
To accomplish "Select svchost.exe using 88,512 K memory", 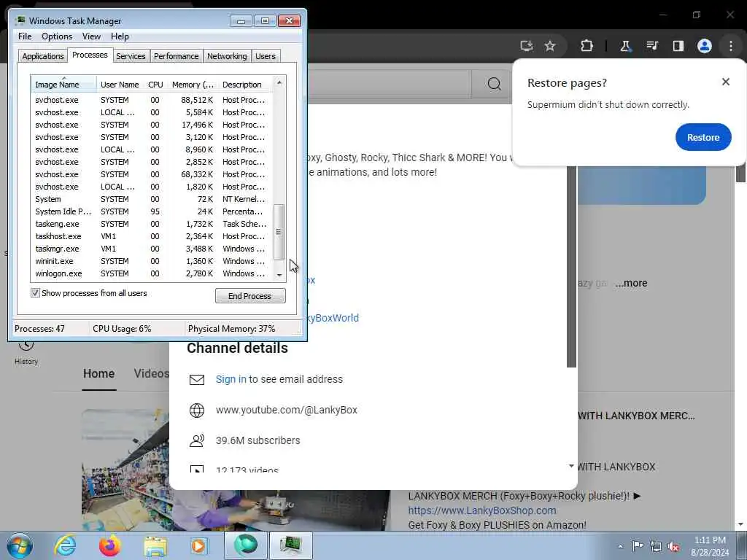I will [x=152, y=100].
